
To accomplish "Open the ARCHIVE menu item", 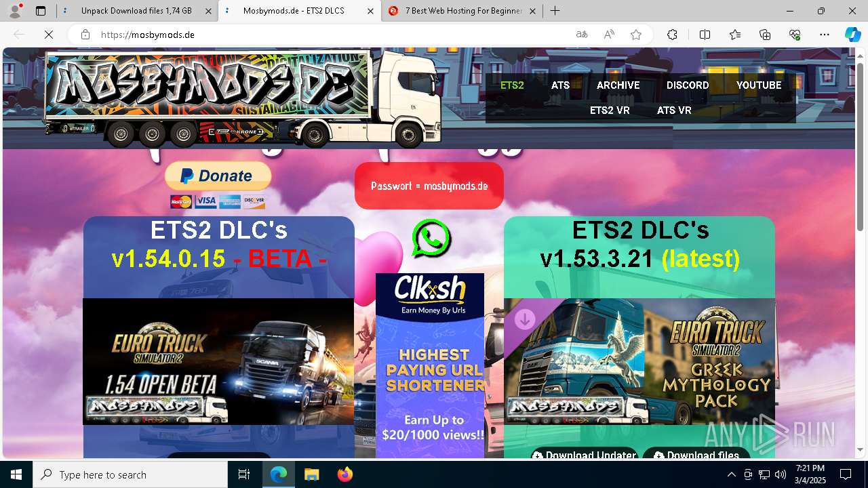I will pyautogui.click(x=618, y=85).
